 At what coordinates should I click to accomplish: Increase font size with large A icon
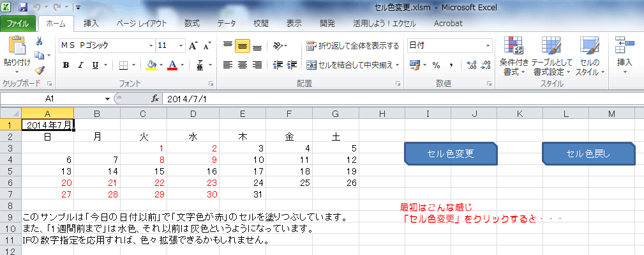(193, 45)
